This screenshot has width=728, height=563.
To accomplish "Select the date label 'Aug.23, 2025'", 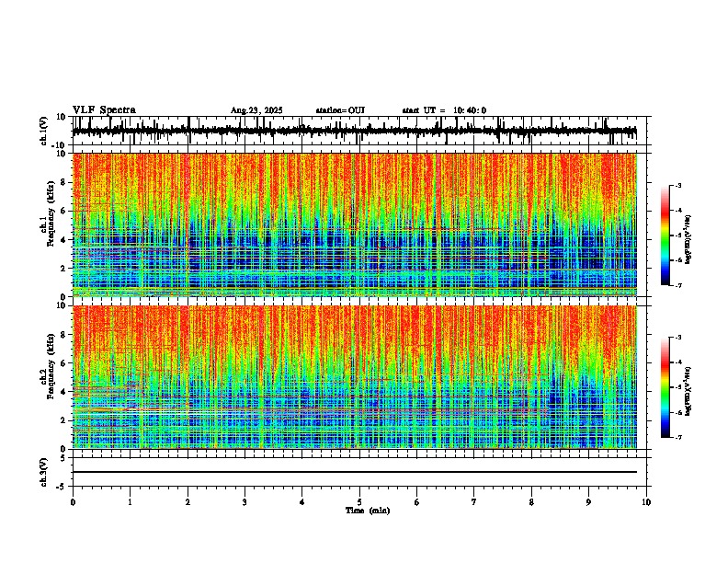I will coord(256,110).
